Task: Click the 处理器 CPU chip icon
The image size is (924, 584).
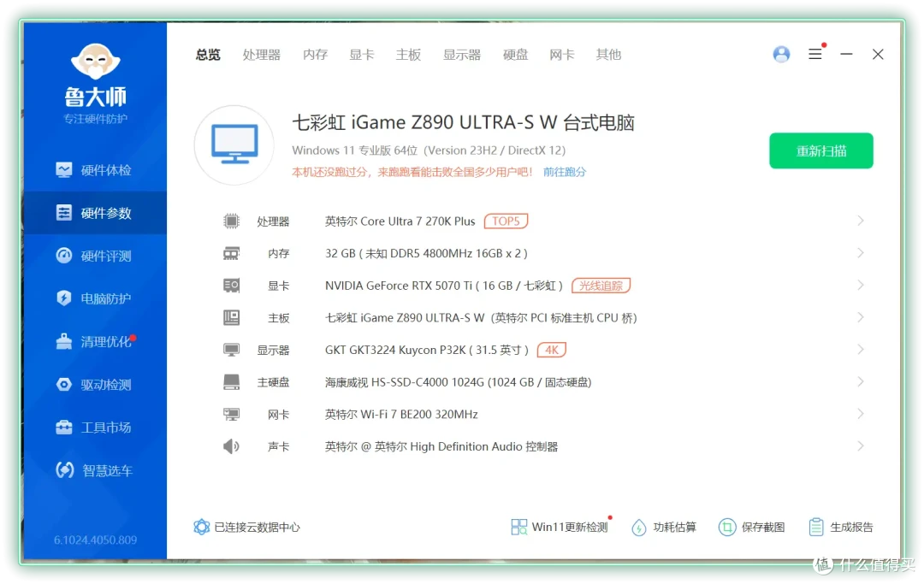Action: point(231,221)
